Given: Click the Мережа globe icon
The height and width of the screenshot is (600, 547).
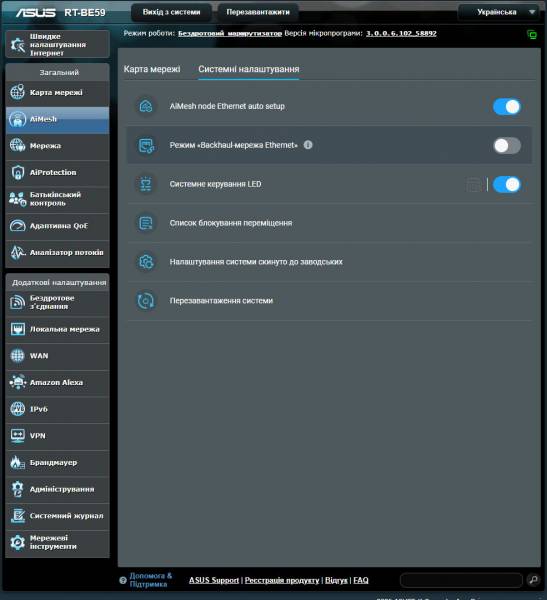Looking at the screenshot, I should (x=17, y=145).
